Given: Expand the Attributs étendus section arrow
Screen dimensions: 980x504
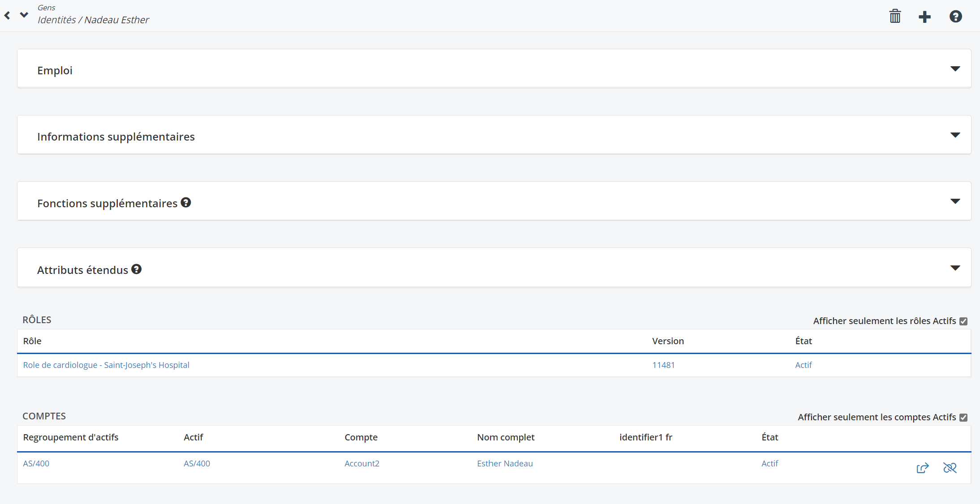Looking at the screenshot, I should [x=955, y=268].
